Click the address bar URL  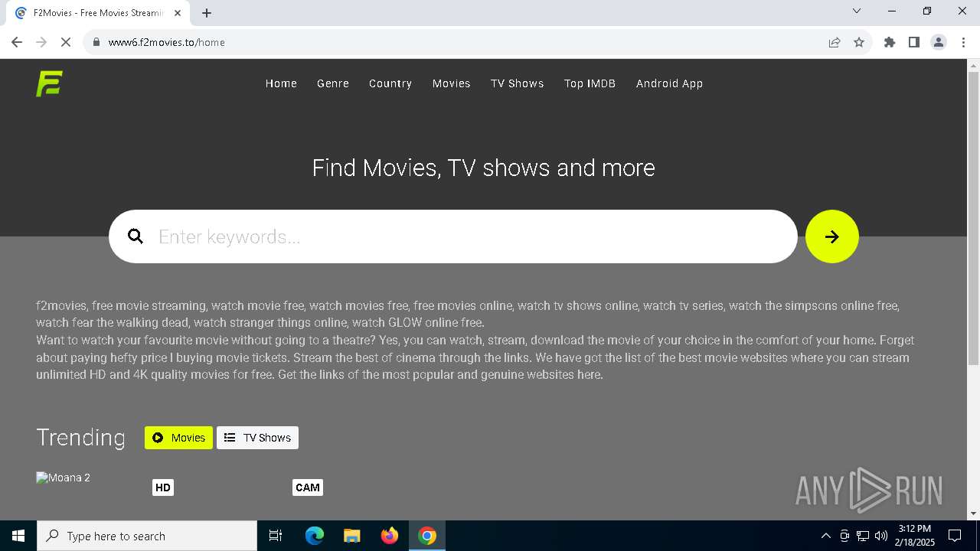pos(167,42)
